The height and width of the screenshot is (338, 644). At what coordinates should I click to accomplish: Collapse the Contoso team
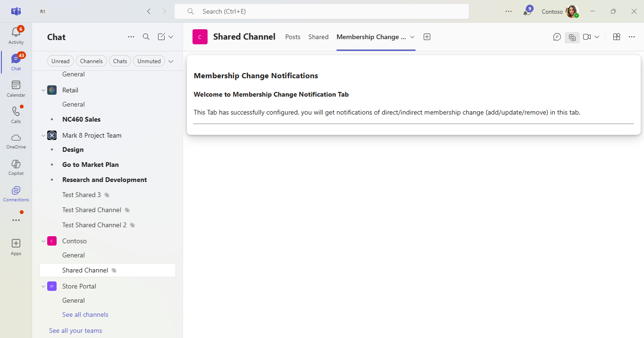[x=43, y=241]
